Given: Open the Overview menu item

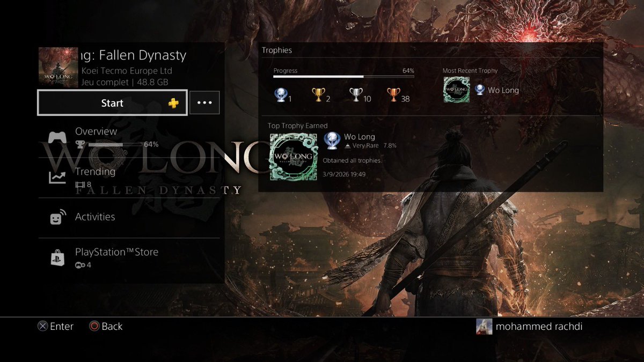Looking at the screenshot, I should tap(129, 137).
